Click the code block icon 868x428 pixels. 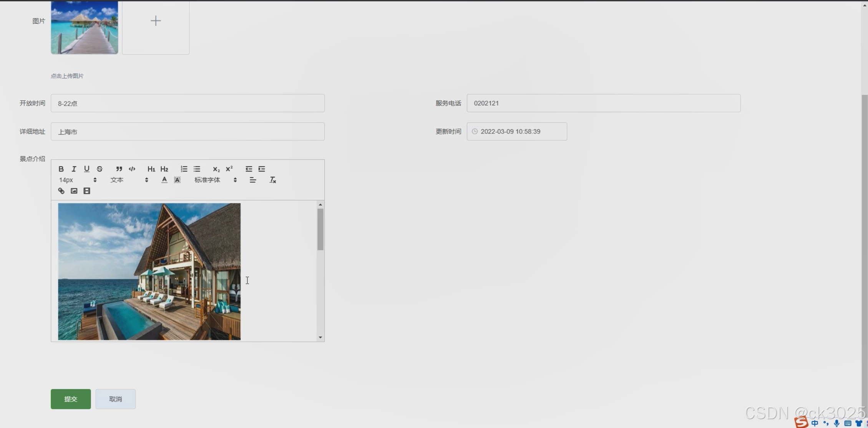[132, 169]
